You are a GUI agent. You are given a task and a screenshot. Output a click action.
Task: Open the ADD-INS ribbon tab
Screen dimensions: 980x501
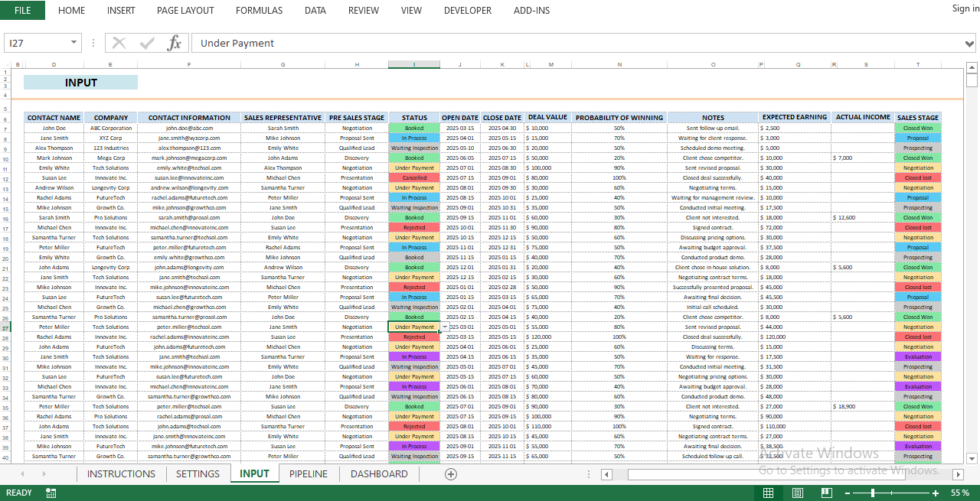pos(531,10)
